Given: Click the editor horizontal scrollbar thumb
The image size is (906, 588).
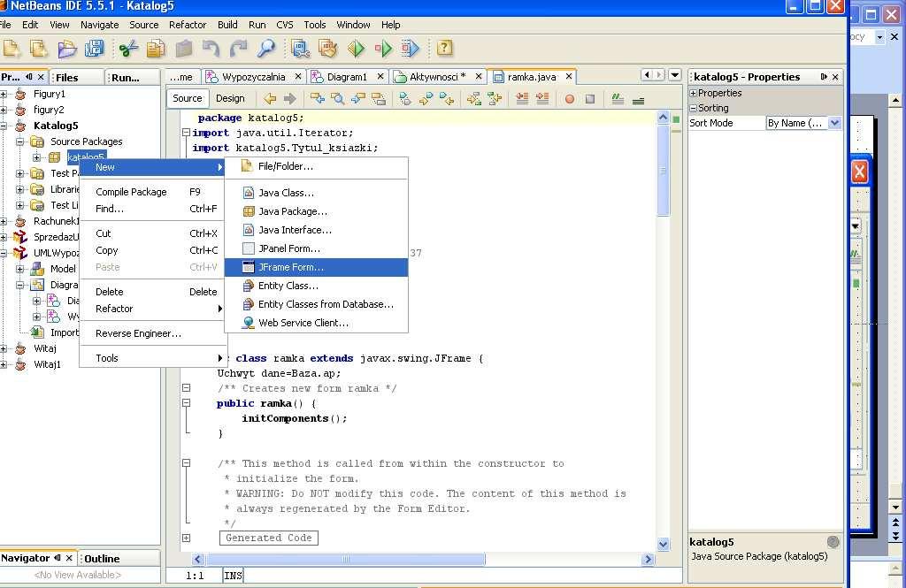Looking at the screenshot, I should click(x=346, y=559).
